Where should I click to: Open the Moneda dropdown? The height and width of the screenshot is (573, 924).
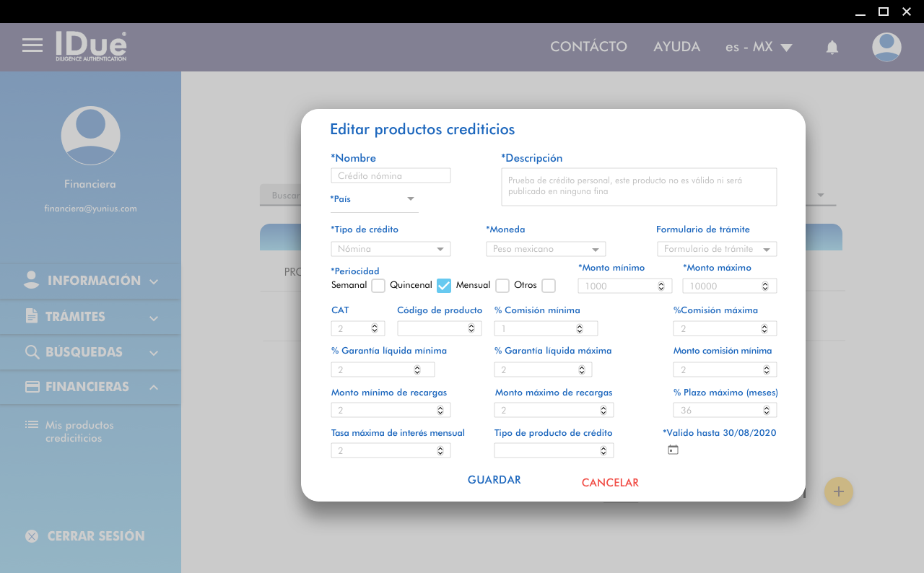pos(546,249)
